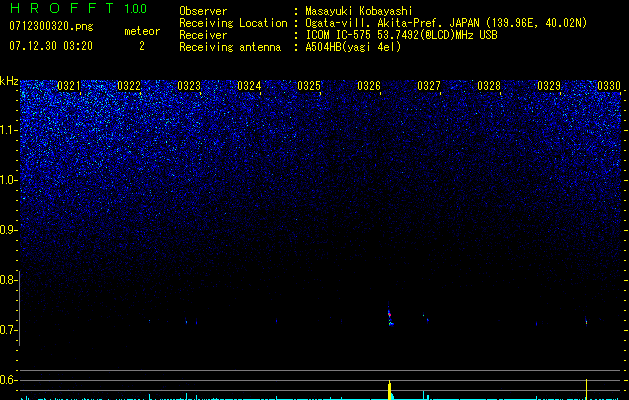Click the antenna A504HB(yagi 4el) text

point(353,47)
